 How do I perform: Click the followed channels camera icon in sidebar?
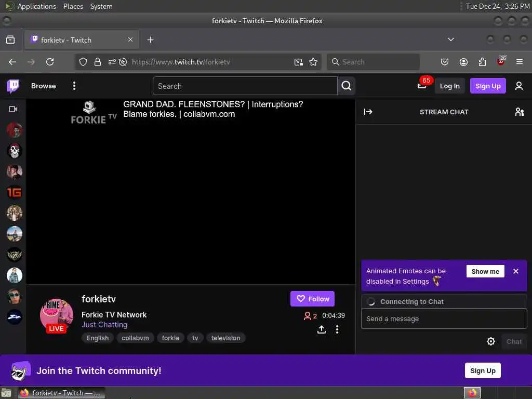(x=13, y=109)
